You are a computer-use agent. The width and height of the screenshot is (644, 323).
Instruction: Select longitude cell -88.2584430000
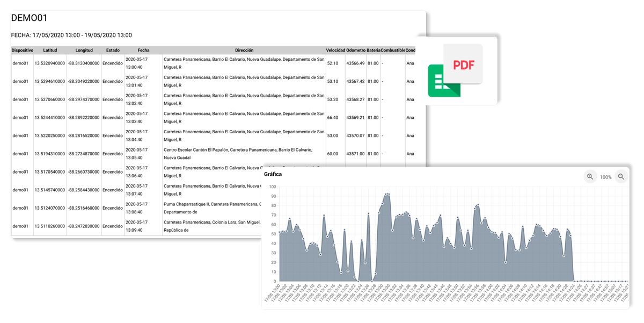point(84,190)
